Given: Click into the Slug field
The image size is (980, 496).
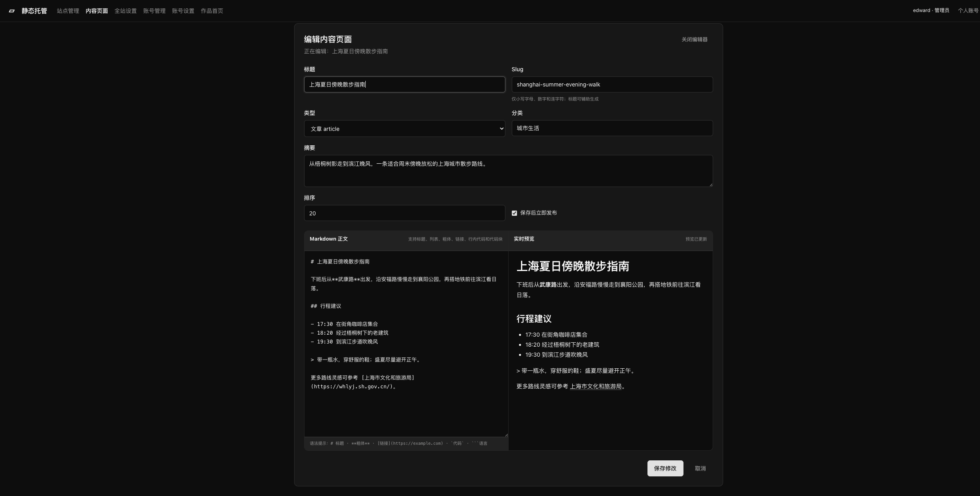Looking at the screenshot, I should pos(612,84).
